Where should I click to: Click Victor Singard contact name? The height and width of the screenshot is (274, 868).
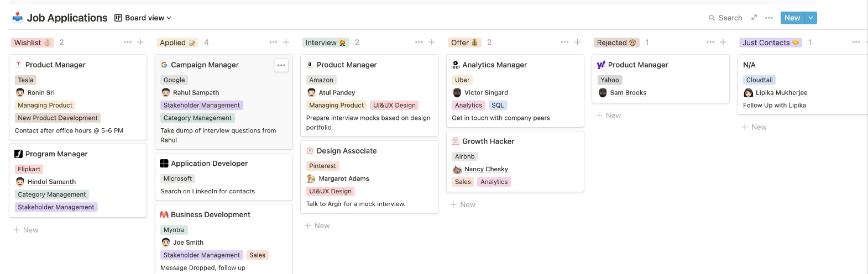[x=486, y=93]
